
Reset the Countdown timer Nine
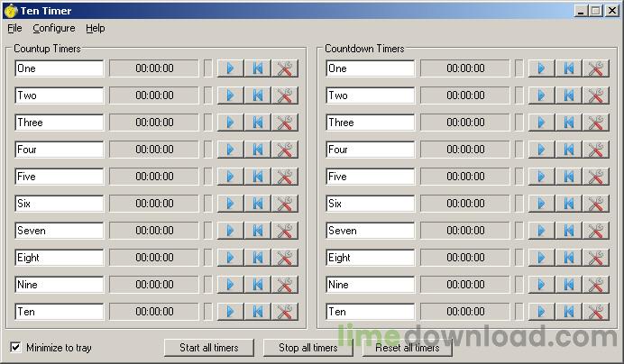[x=569, y=285]
